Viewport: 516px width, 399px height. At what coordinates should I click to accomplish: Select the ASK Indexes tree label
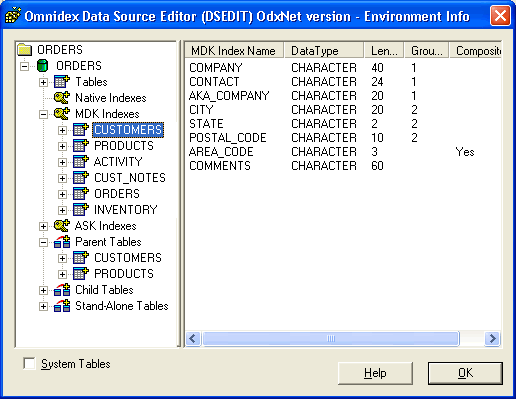[x=105, y=226]
